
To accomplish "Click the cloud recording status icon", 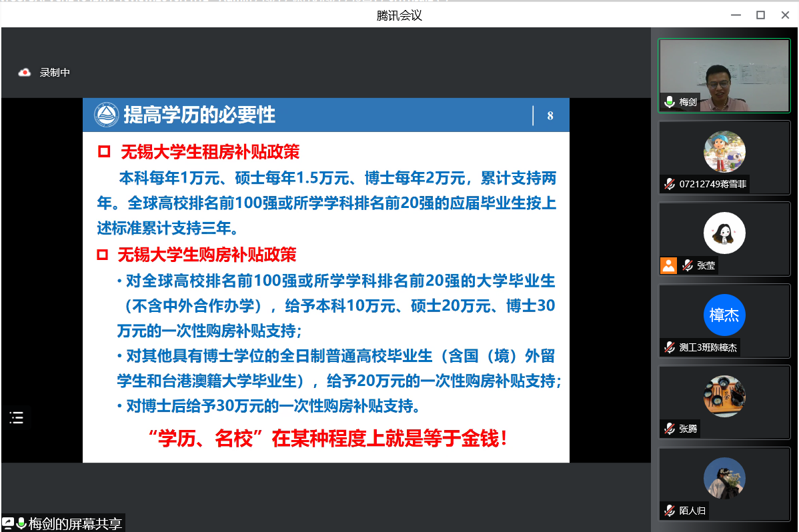I will click(x=25, y=73).
